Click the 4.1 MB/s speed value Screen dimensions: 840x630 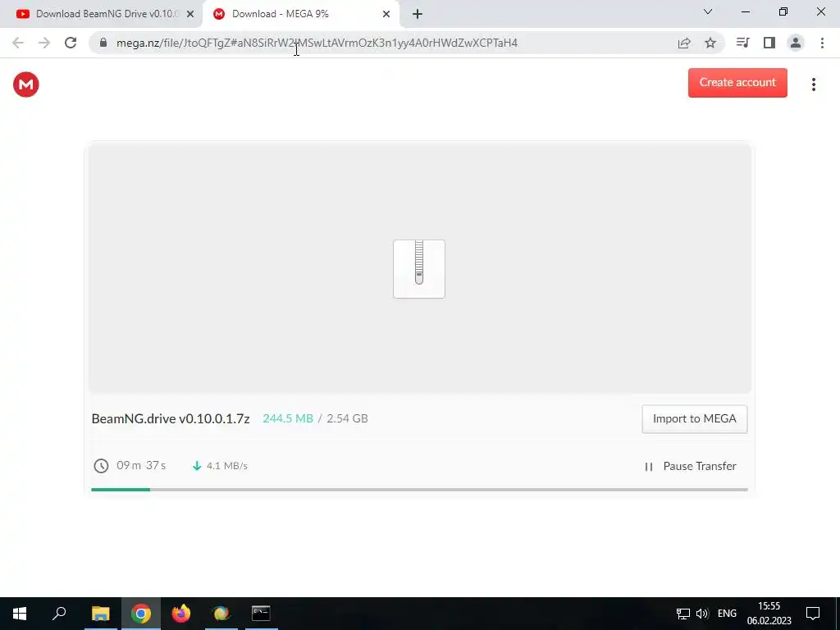click(x=226, y=466)
